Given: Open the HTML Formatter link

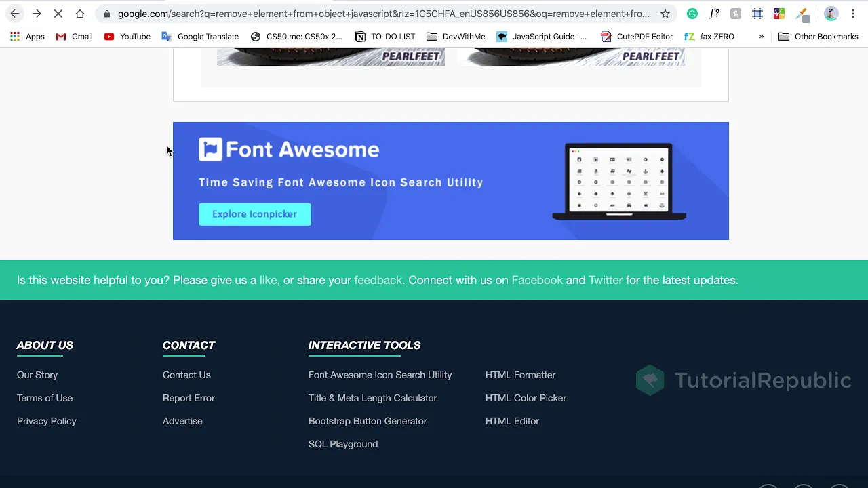Looking at the screenshot, I should pyautogui.click(x=520, y=375).
